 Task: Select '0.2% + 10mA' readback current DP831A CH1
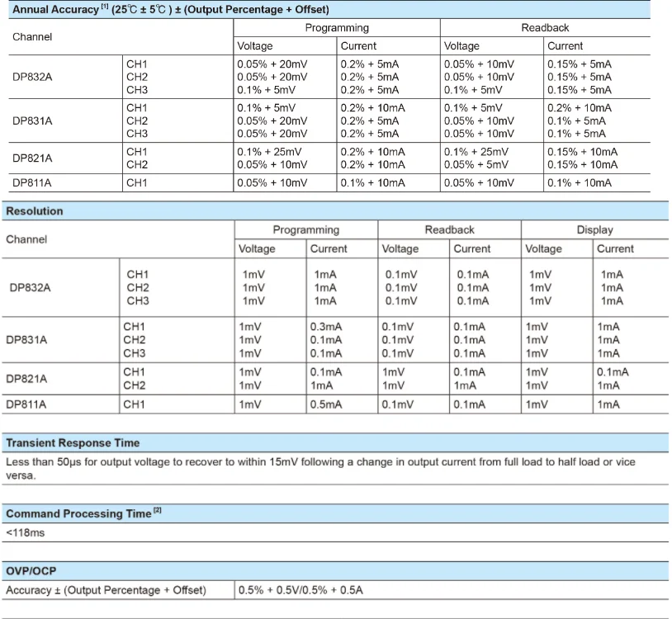(579, 108)
